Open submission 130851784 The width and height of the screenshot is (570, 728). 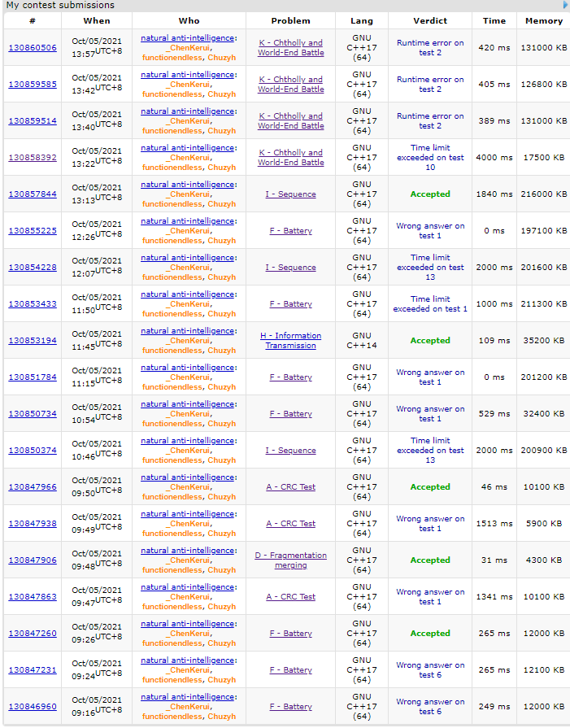(x=33, y=377)
